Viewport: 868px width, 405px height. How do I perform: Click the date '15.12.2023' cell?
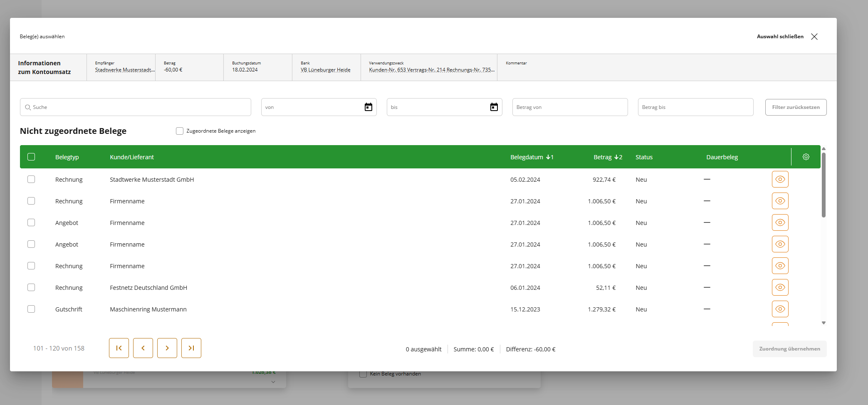click(x=525, y=309)
